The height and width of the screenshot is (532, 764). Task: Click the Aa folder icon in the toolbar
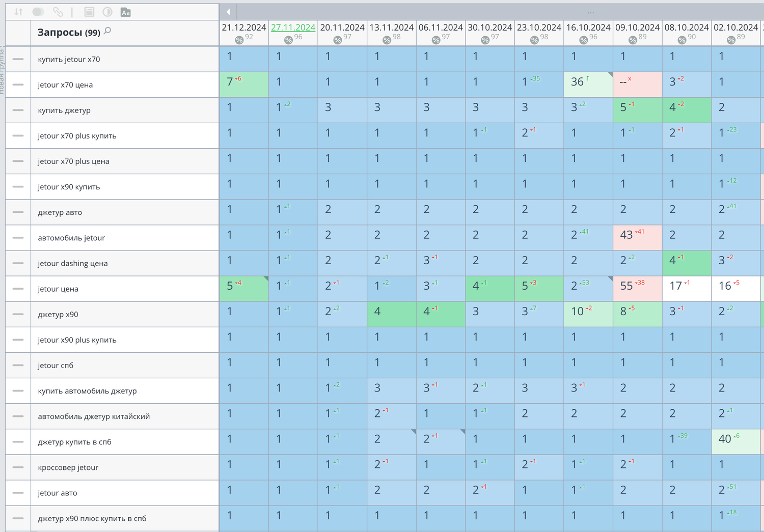(x=126, y=12)
